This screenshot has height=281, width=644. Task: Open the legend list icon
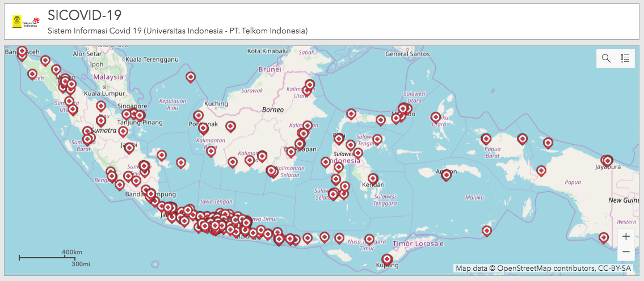625,58
